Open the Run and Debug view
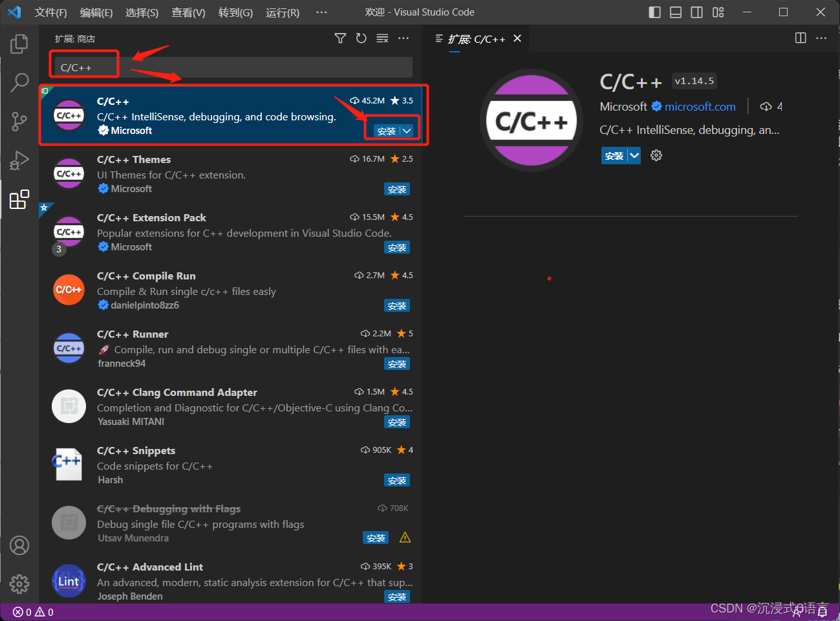This screenshot has height=621, width=840. pos(19,160)
